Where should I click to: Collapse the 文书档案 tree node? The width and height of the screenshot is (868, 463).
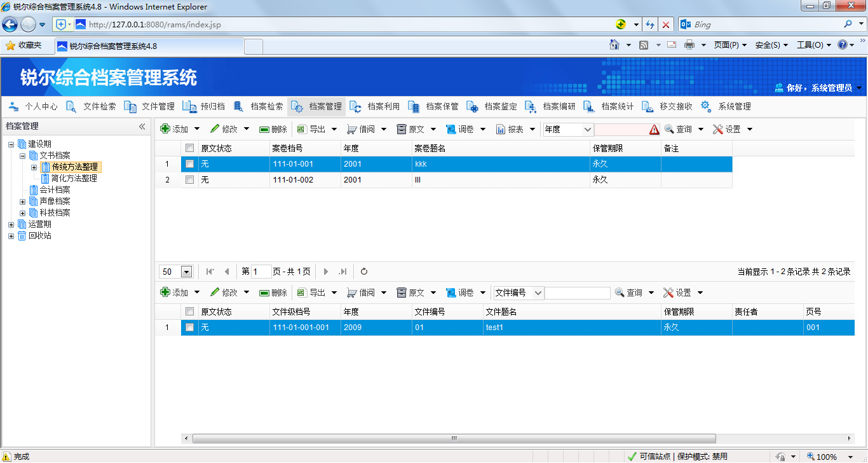pyautogui.click(x=22, y=155)
